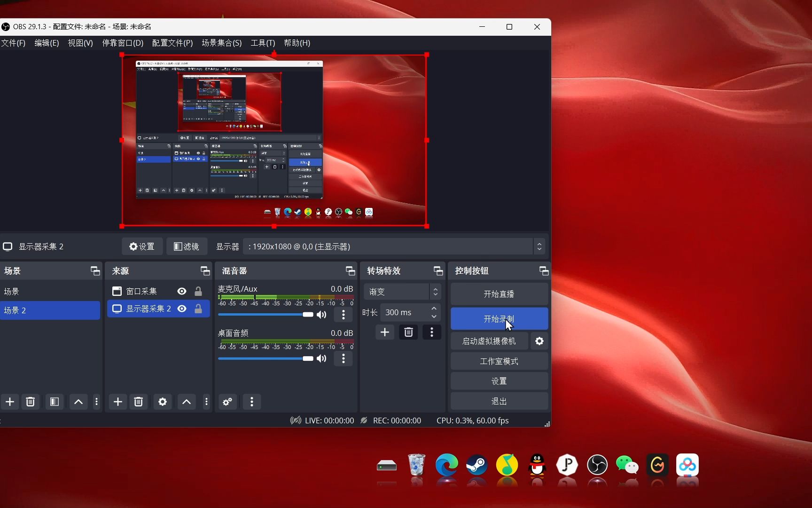The image size is (812, 508).
Task: Move source up with arrow icon
Action: pyautogui.click(x=187, y=402)
